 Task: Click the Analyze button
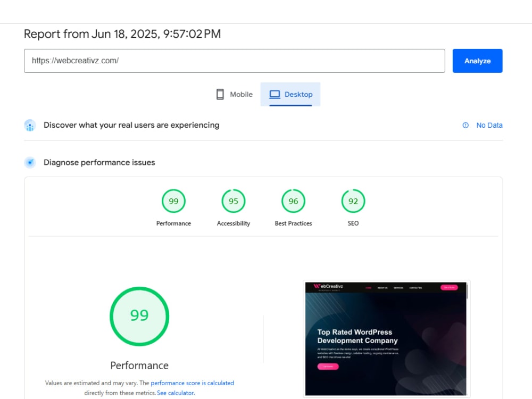pyautogui.click(x=477, y=61)
